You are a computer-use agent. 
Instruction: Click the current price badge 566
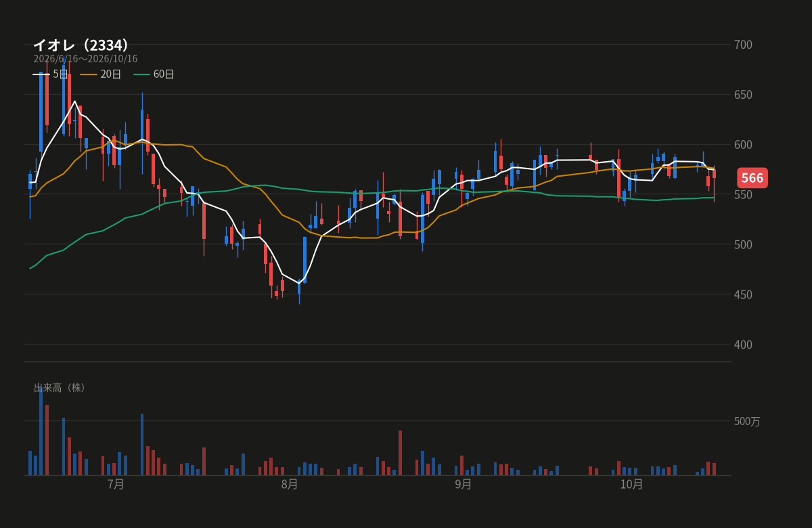tap(752, 178)
